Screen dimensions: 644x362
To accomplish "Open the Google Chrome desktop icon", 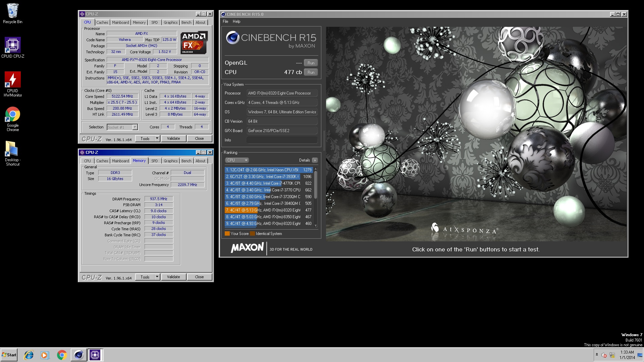I will point(13,119).
